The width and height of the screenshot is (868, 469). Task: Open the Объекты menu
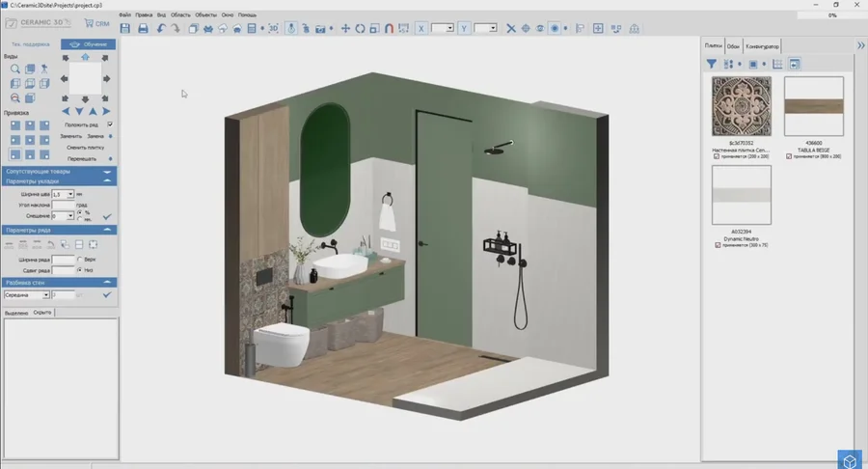pos(205,15)
